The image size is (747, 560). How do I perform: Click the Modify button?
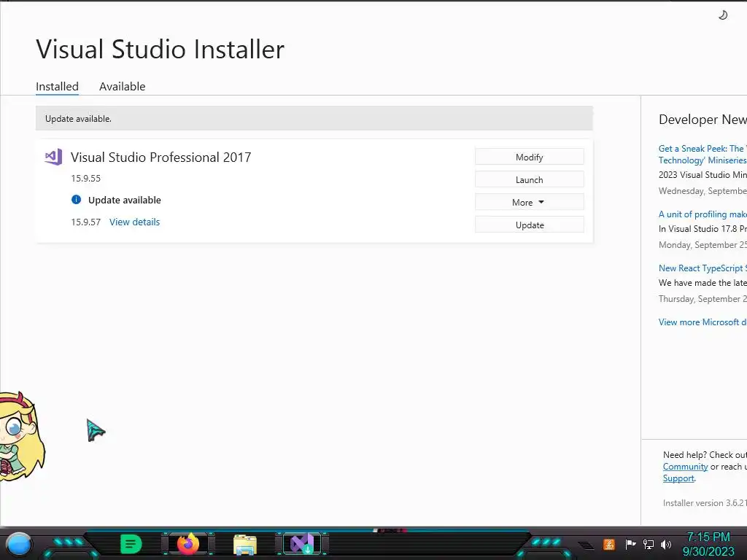tap(530, 157)
